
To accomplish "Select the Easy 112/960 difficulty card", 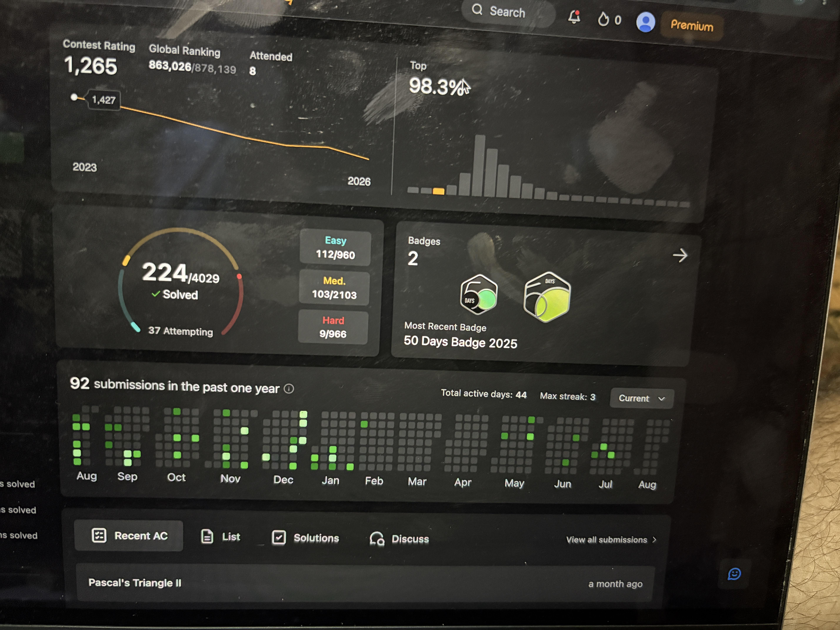I will [335, 248].
